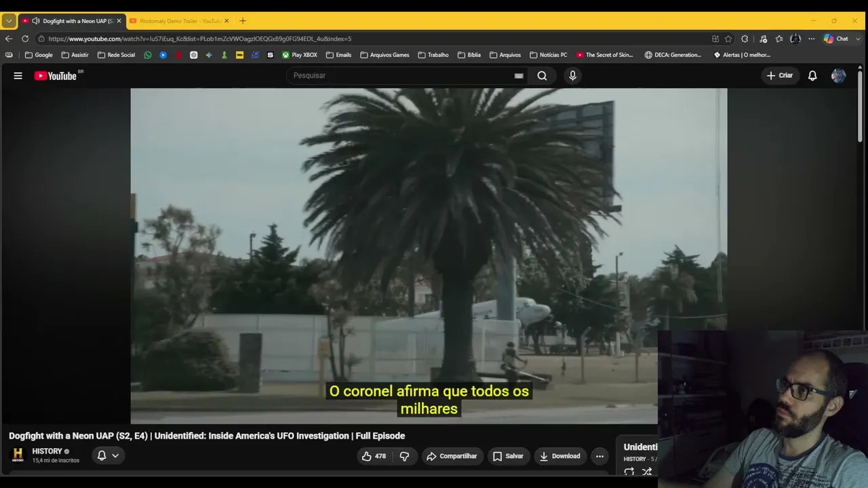This screenshot has width=868, height=488.
Task: Open the Arquivos bookmarks folder
Action: (505, 55)
